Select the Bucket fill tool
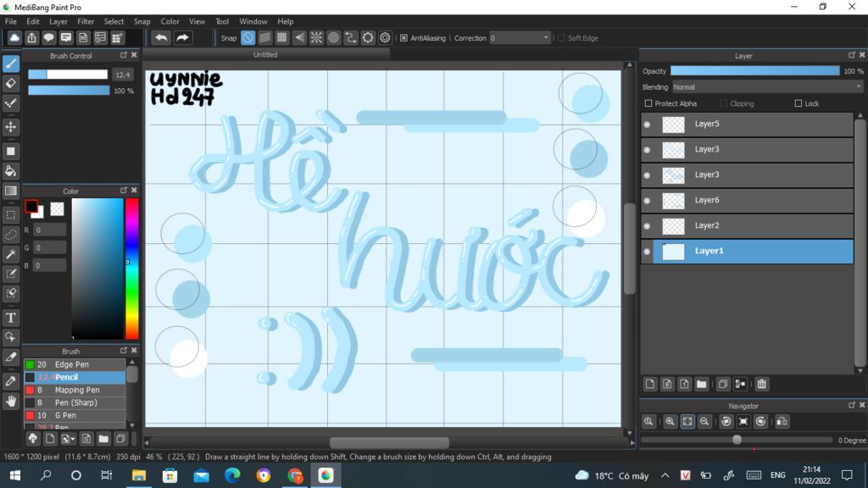Image resolution: width=868 pixels, height=488 pixels. tap(10, 171)
